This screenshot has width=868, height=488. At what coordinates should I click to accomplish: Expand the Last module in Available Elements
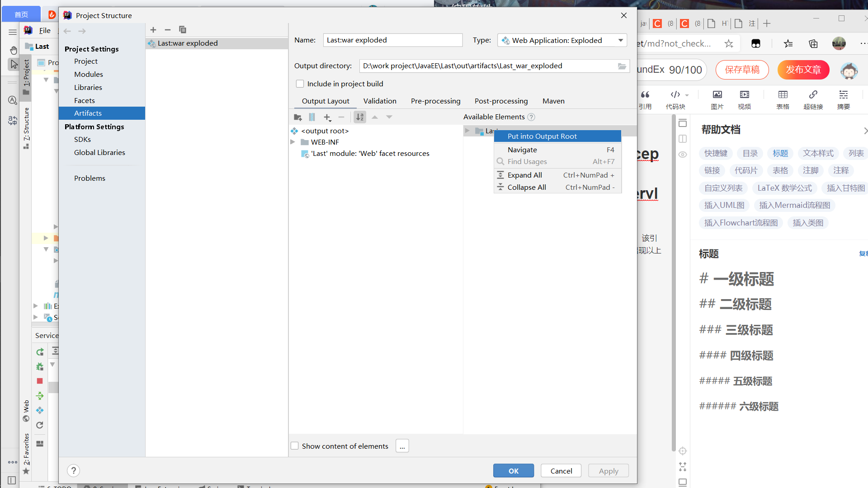[x=467, y=131]
